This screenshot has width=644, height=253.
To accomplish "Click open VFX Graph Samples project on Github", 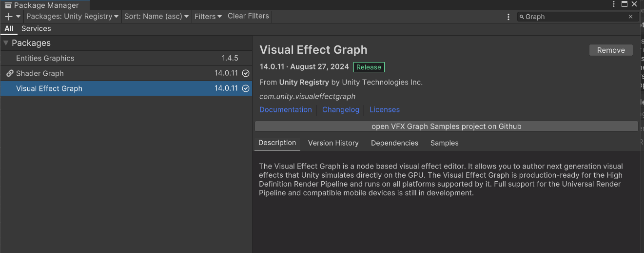I will point(447,126).
